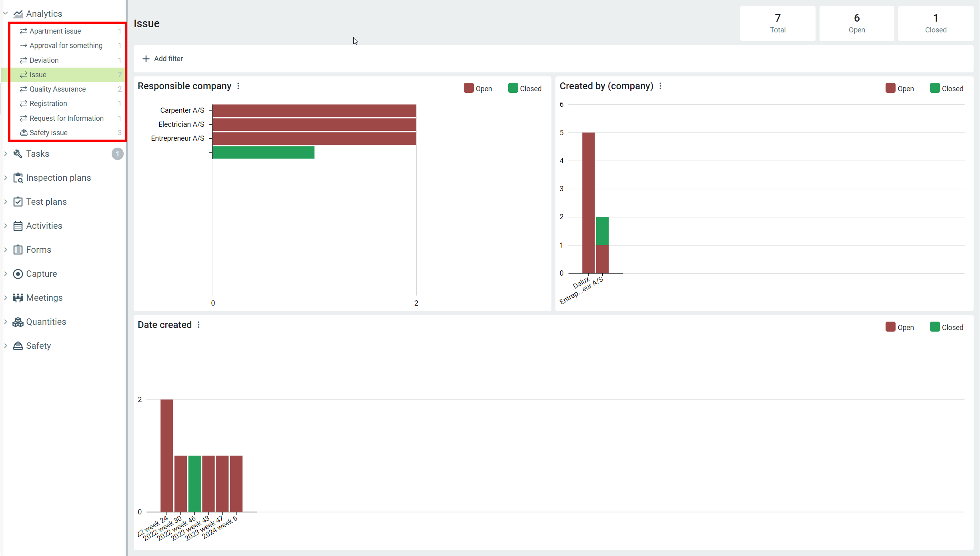Click the Safety hard hat icon
Viewport: 980px width, 556px height.
click(18, 346)
